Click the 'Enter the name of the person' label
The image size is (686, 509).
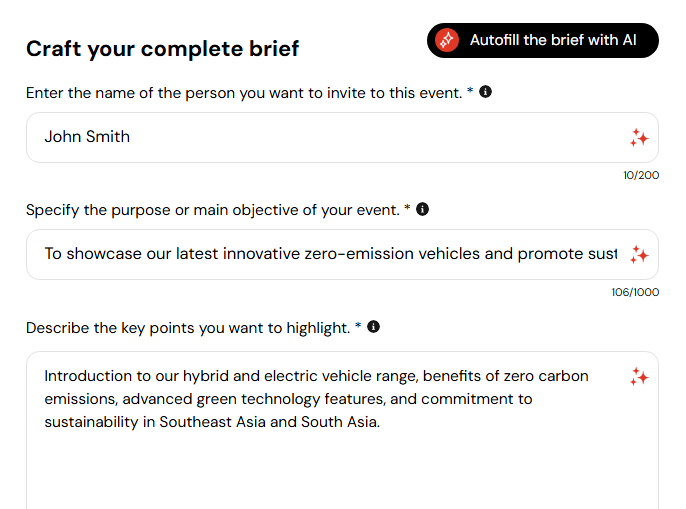click(x=244, y=93)
